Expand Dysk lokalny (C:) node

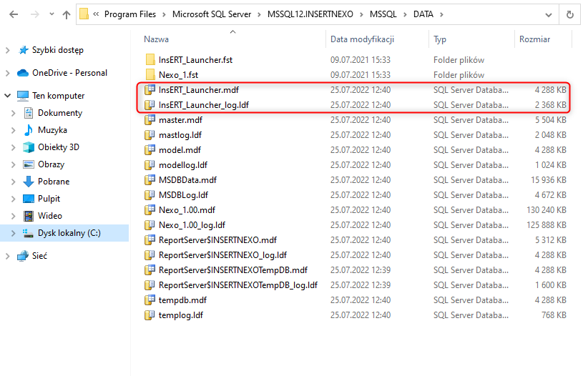coord(14,233)
